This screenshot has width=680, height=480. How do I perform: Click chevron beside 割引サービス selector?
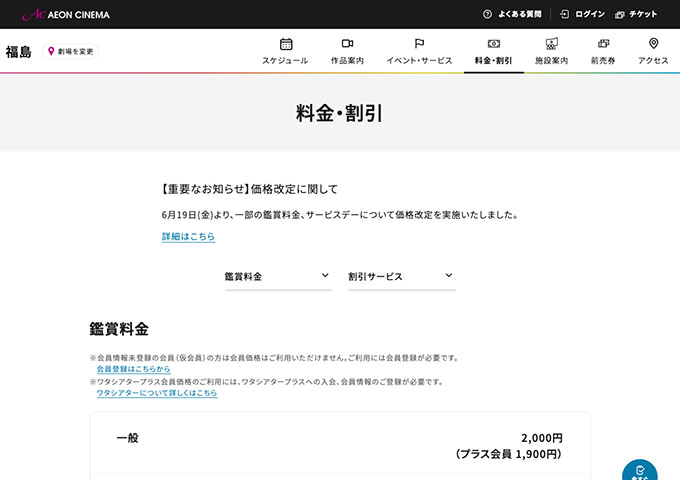tap(449, 275)
